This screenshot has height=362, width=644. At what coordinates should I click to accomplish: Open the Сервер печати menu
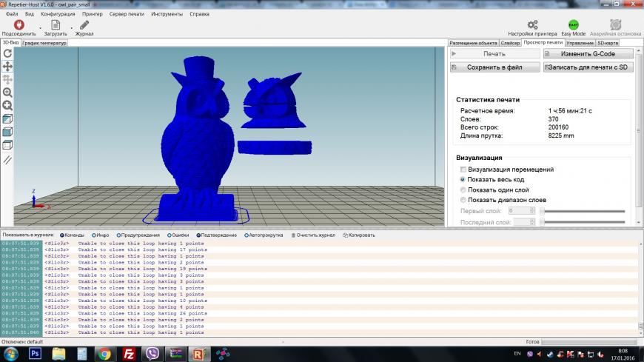click(x=127, y=14)
